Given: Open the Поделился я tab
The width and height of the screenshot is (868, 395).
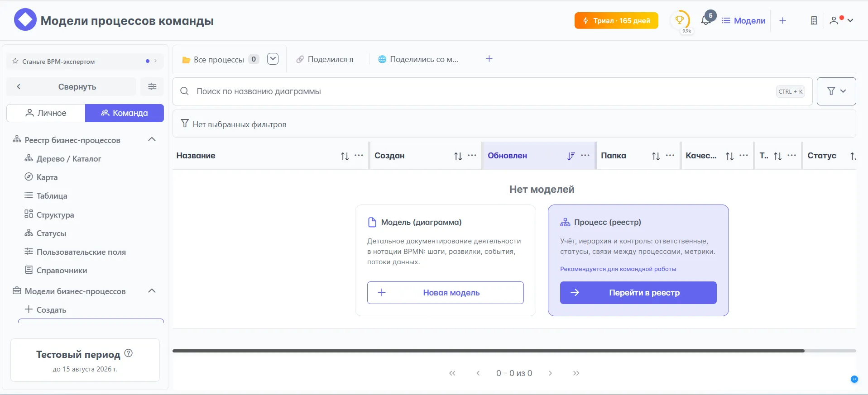Looking at the screenshot, I should click(325, 59).
